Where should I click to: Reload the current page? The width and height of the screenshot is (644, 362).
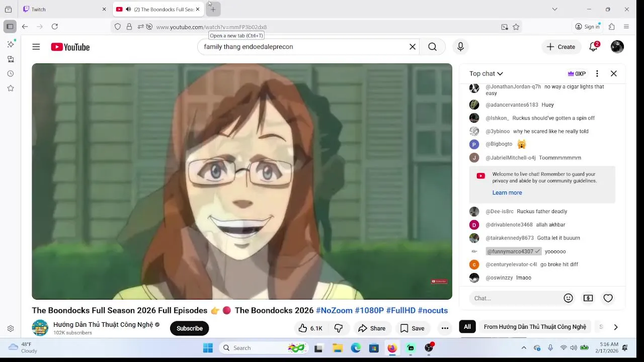pos(55,27)
